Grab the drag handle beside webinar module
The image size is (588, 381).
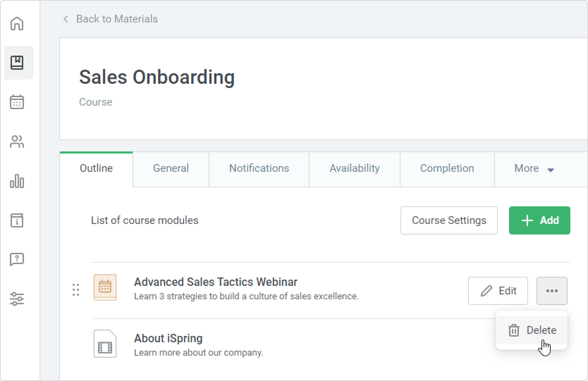pyautogui.click(x=76, y=290)
